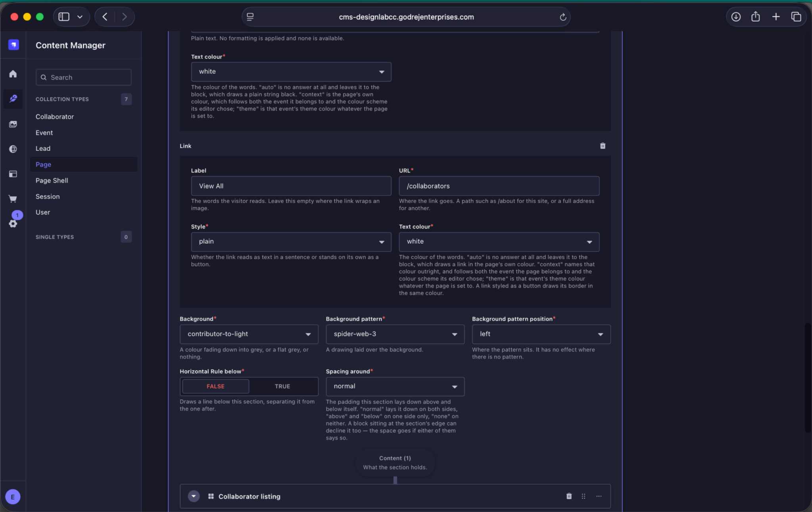
Task: Open Media Library icon in sidebar
Action: [x=13, y=124]
